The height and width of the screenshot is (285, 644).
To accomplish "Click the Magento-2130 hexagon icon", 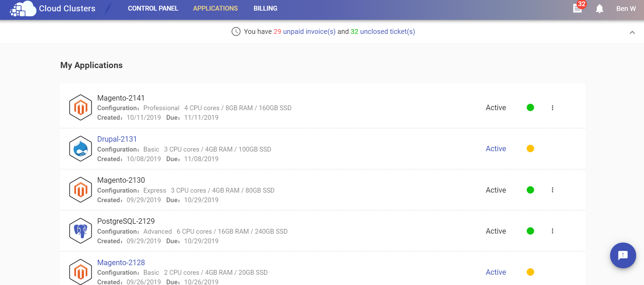I will point(81,190).
